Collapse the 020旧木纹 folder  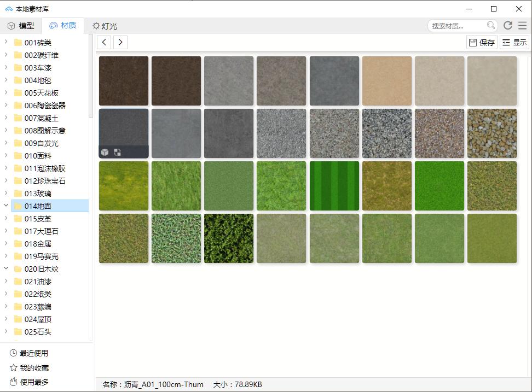[x=5, y=268]
